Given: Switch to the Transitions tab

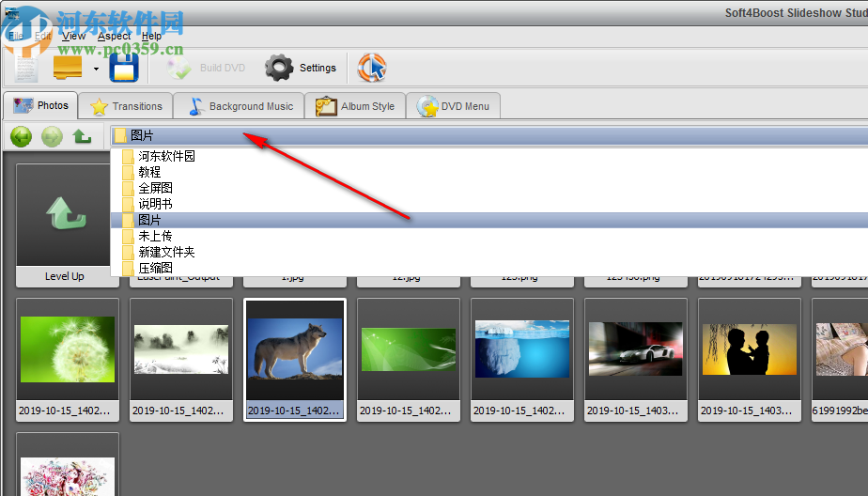Looking at the screenshot, I should click(x=126, y=106).
